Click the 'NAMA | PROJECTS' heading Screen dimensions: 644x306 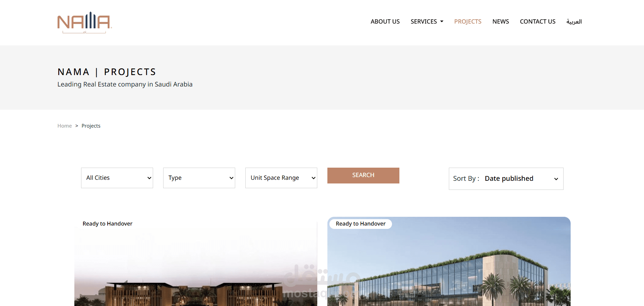coord(107,72)
